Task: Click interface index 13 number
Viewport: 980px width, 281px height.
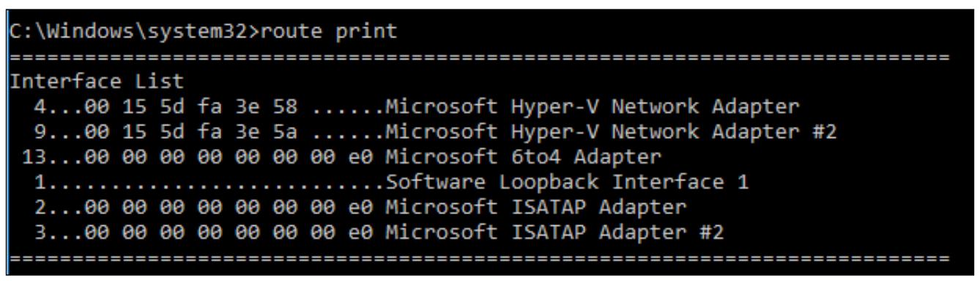Action: pos(32,156)
